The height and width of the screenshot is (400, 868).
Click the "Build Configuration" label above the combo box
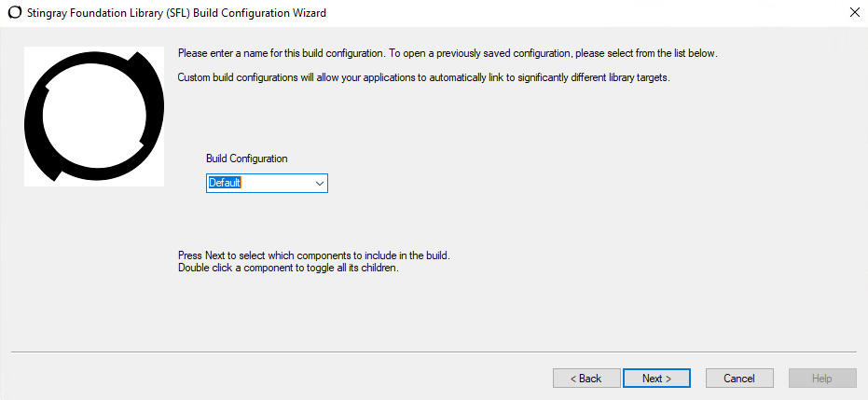click(x=247, y=159)
